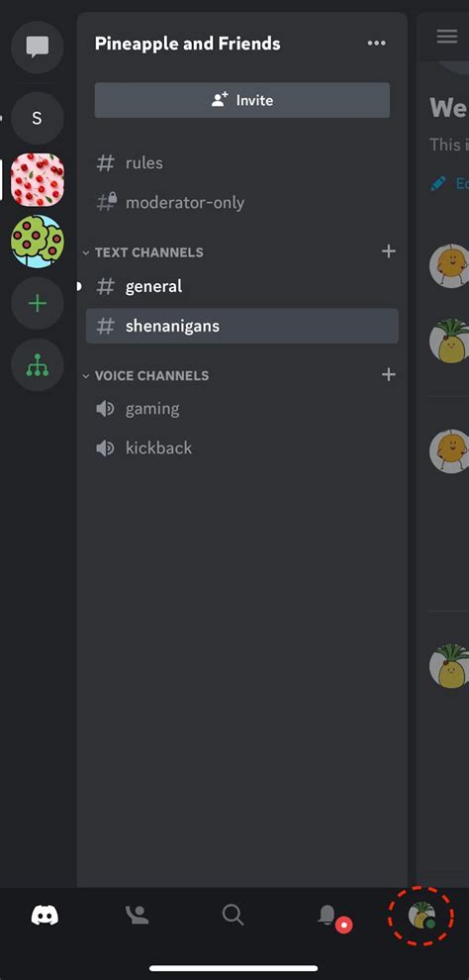The width and height of the screenshot is (469, 980).
Task: Select the server with letter S
Action: [38, 118]
